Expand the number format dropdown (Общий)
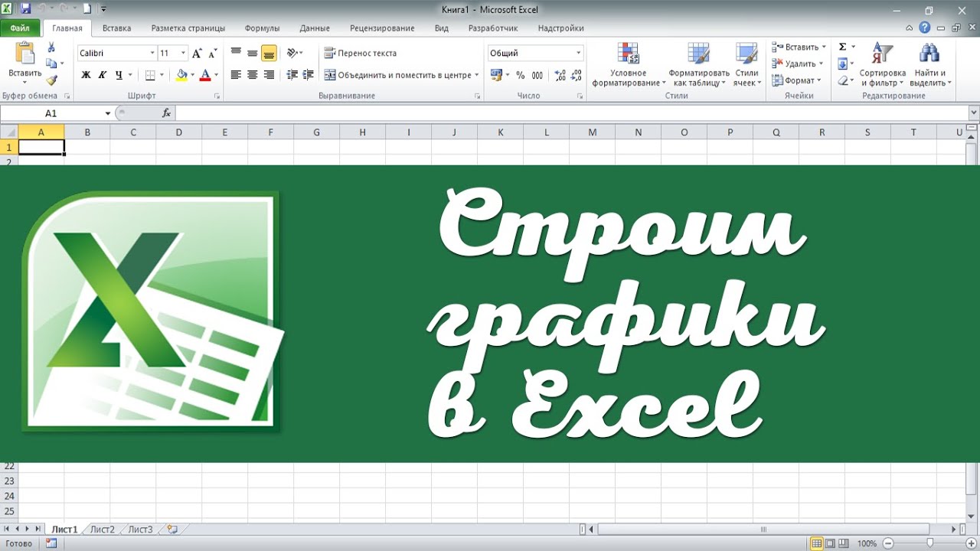The height and width of the screenshot is (551, 980). click(579, 54)
